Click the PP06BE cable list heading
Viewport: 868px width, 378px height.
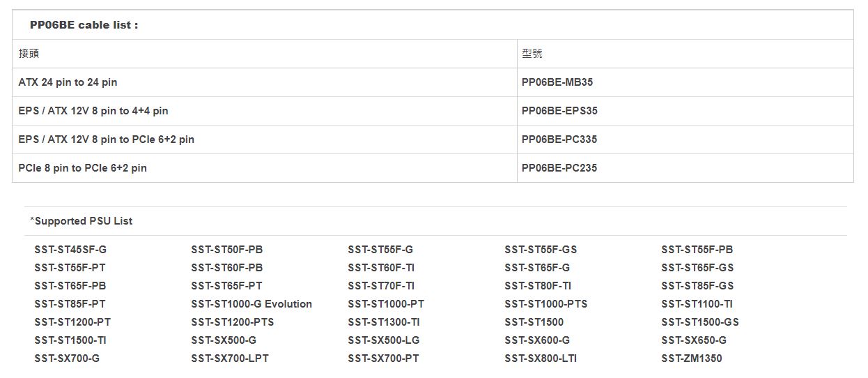(84, 25)
